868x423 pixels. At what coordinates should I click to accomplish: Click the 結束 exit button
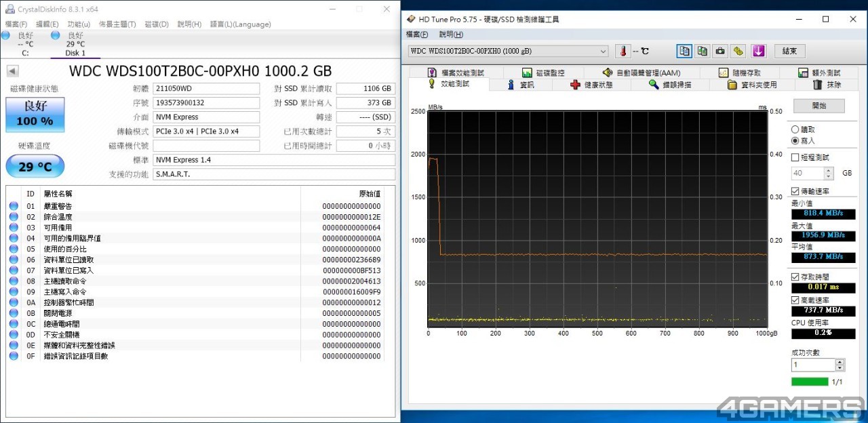[789, 51]
